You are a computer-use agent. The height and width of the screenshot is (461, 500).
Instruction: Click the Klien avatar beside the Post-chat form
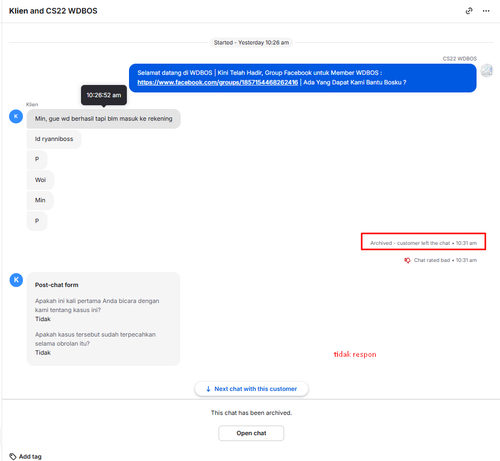pyautogui.click(x=16, y=280)
